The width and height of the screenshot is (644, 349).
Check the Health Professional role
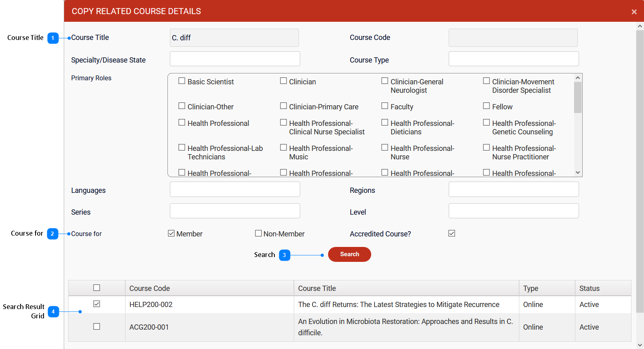click(182, 123)
